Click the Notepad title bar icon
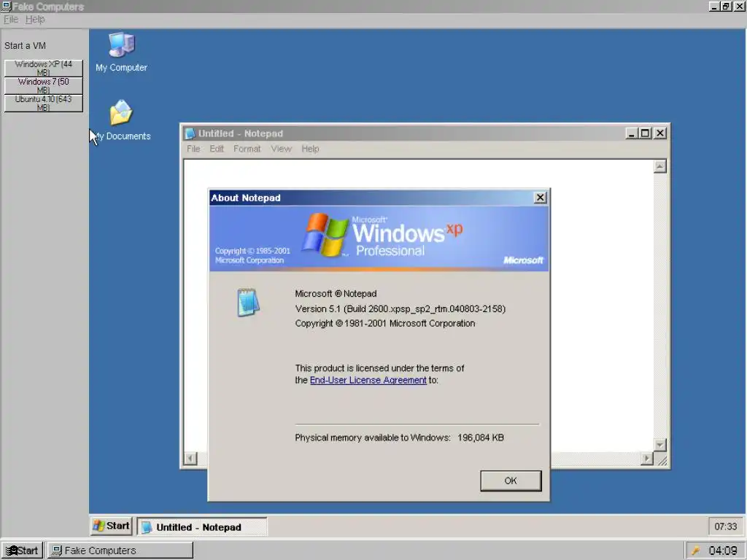The height and width of the screenshot is (560, 747). coord(190,134)
